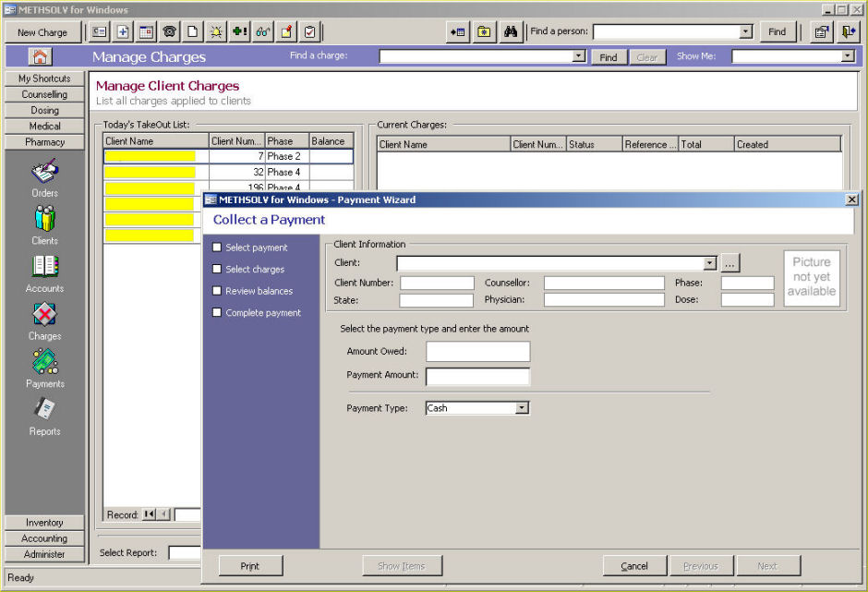Click the Counsellor input field

point(604,283)
